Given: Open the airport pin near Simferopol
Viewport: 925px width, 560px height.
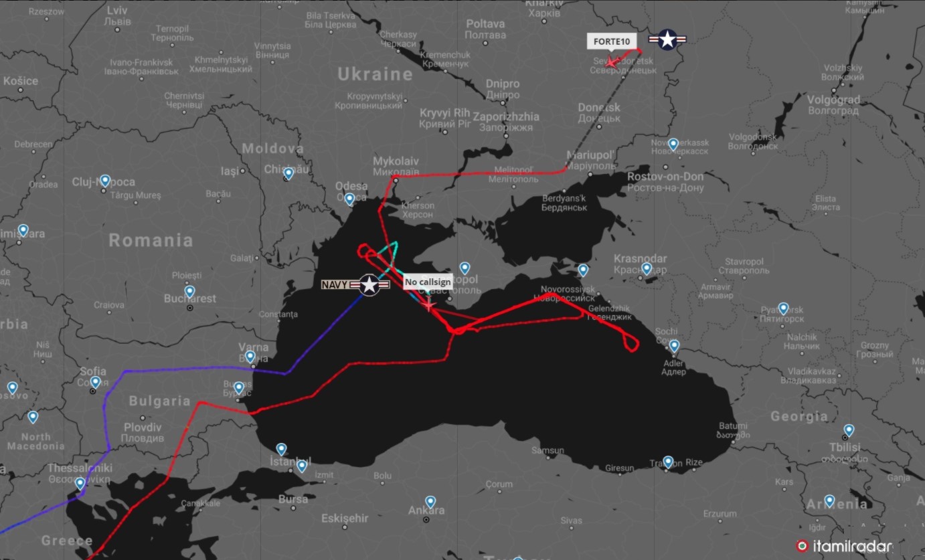Looking at the screenshot, I should click(465, 269).
